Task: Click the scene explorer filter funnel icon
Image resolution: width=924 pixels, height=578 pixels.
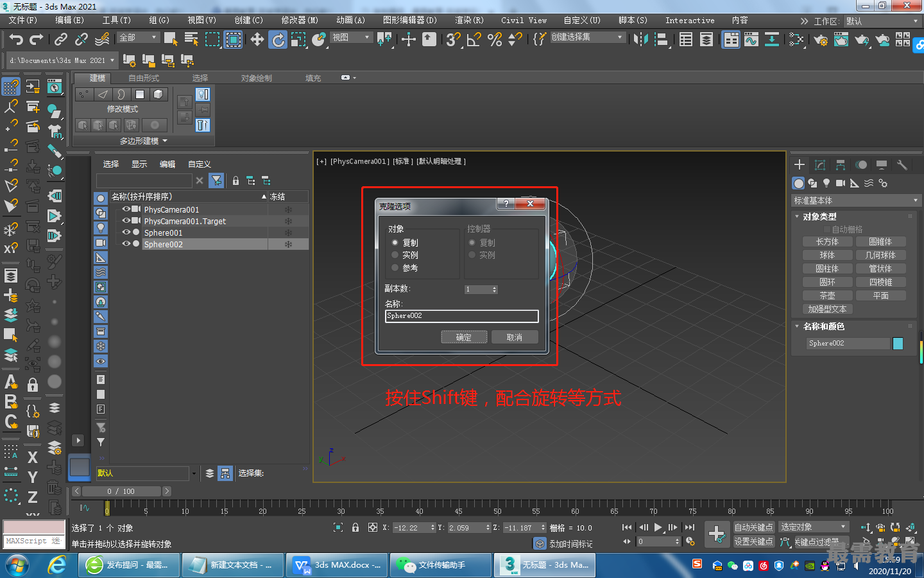Action: coord(217,180)
